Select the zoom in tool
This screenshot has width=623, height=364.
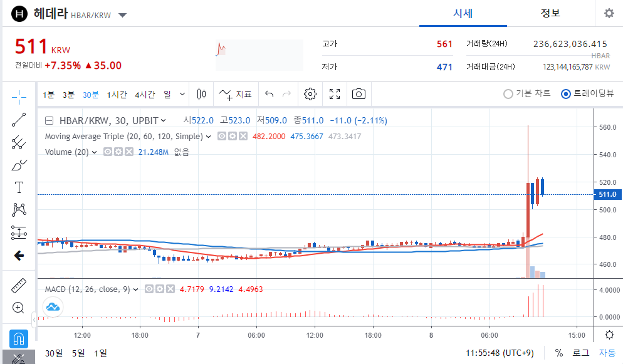click(x=19, y=308)
